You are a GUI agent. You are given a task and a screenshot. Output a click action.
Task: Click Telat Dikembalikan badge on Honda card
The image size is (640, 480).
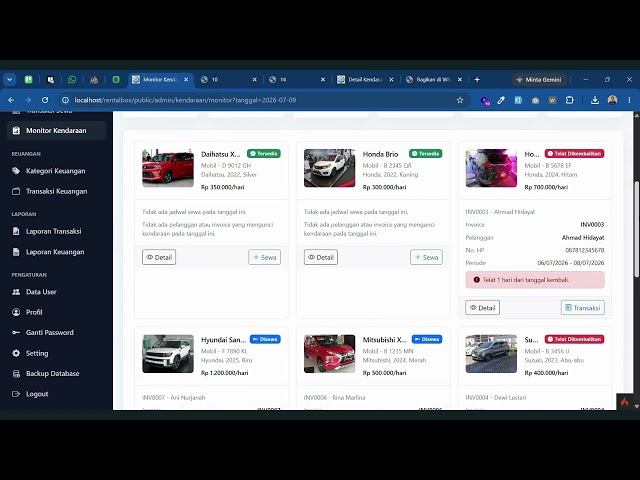(x=574, y=153)
